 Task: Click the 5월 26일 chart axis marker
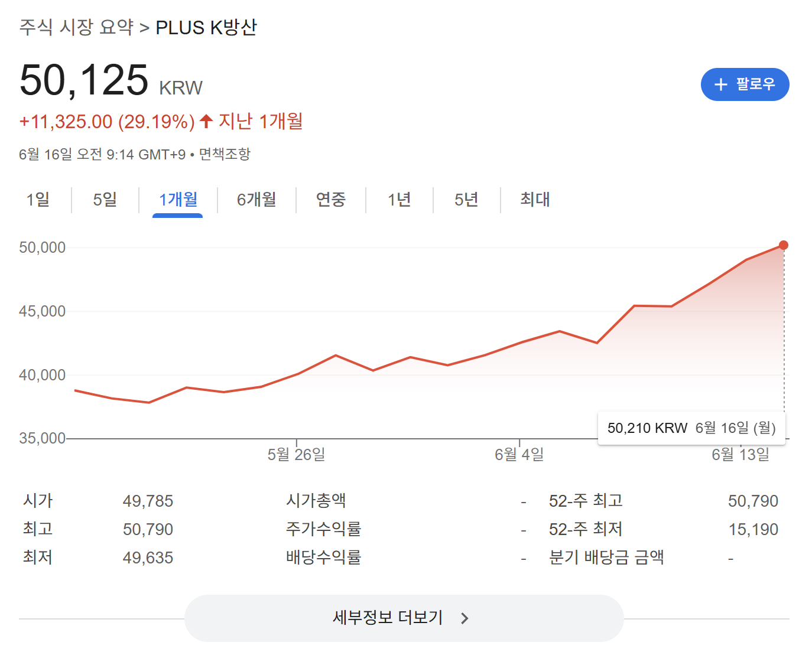tap(296, 454)
